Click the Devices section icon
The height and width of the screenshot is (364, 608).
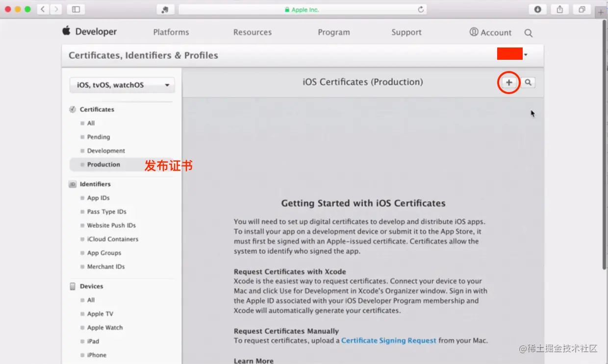coord(73,286)
